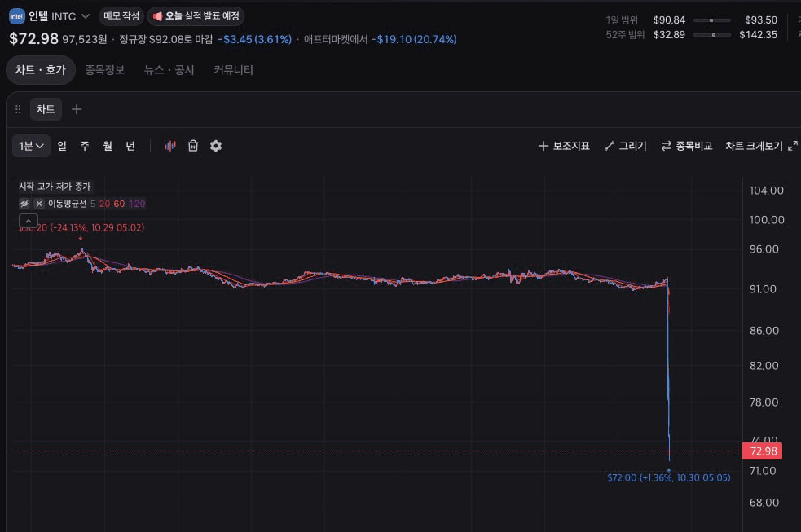The height and width of the screenshot is (532, 801).
Task: Switch to the 차트 · 호가 tab
Action: pyautogui.click(x=41, y=70)
